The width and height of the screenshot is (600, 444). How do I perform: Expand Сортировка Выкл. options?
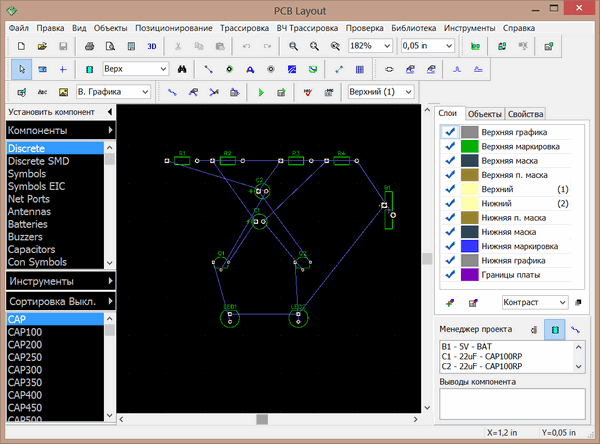click(x=110, y=301)
